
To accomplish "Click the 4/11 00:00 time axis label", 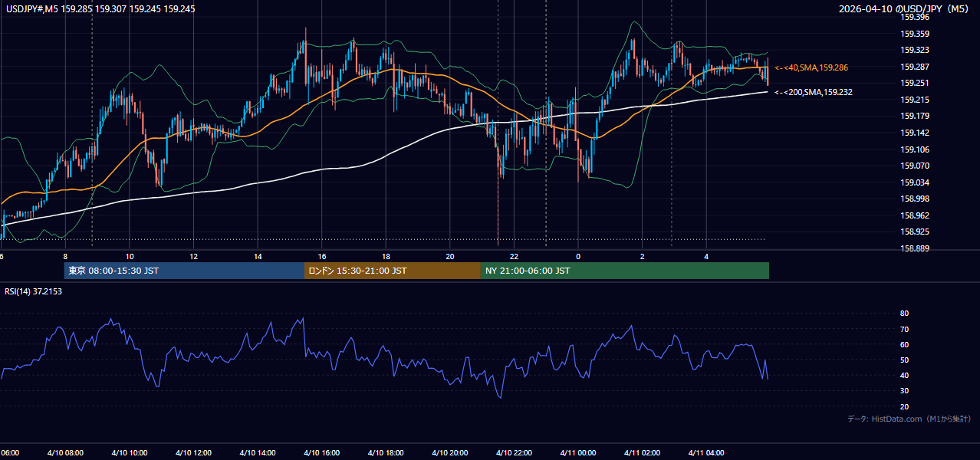I will (578, 453).
